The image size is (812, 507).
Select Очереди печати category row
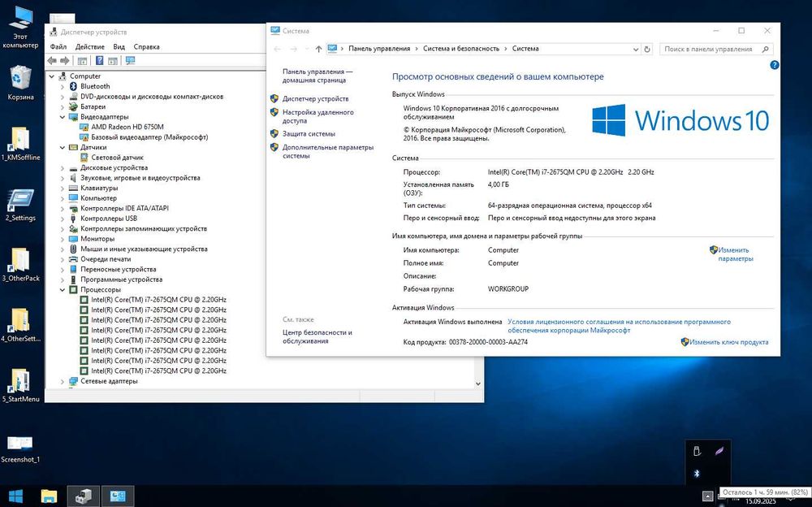(x=105, y=259)
